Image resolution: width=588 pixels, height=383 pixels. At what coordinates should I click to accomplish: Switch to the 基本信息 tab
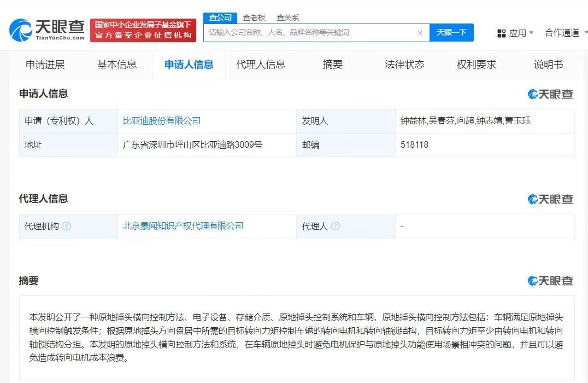coord(116,64)
